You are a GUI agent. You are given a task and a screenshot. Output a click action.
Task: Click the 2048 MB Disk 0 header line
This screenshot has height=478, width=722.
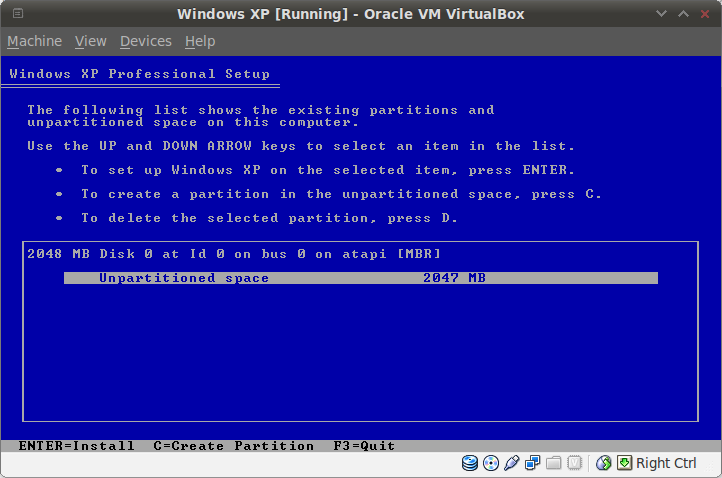[x=234, y=254]
